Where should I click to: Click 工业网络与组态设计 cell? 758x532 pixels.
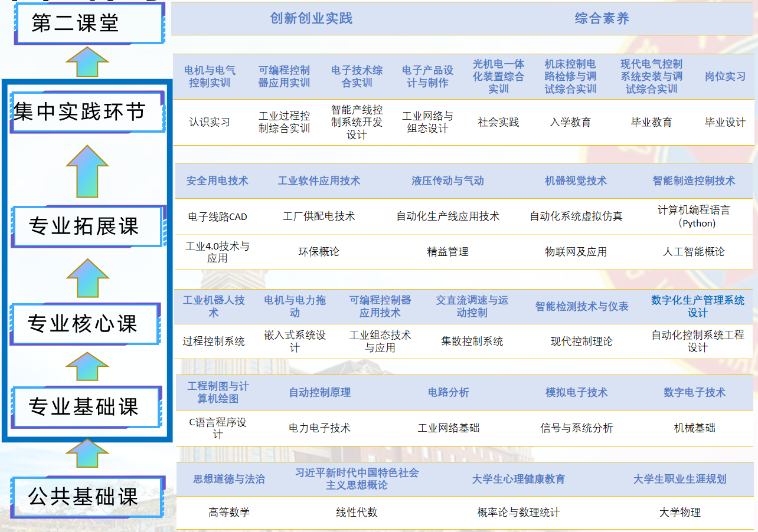click(427, 122)
